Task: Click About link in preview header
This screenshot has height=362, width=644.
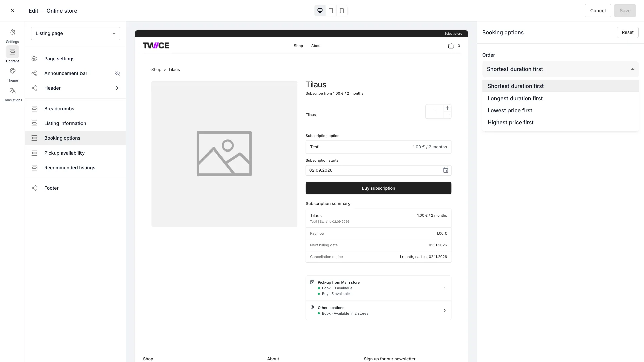Action: coord(316,46)
